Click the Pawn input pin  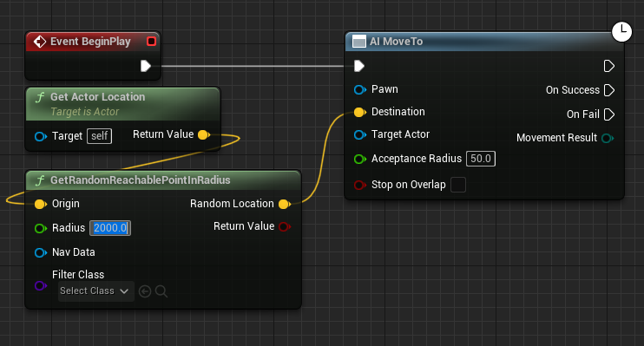pyautogui.click(x=360, y=90)
